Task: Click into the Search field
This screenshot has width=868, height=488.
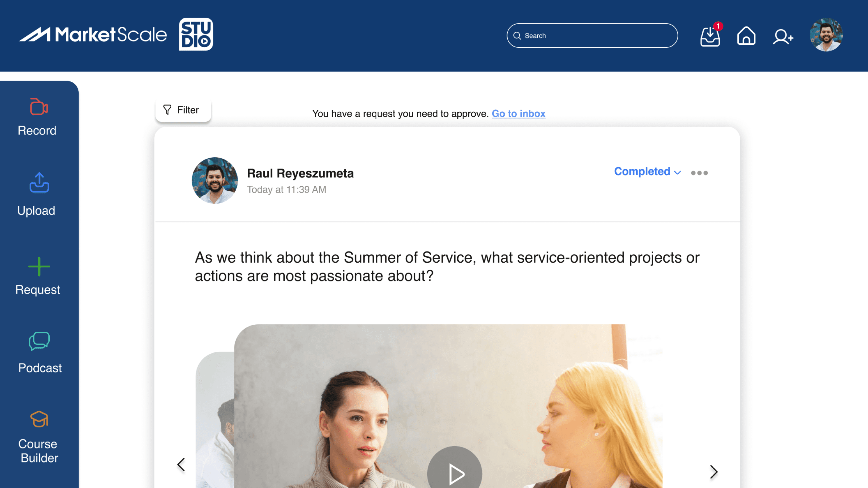Action: tap(592, 35)
